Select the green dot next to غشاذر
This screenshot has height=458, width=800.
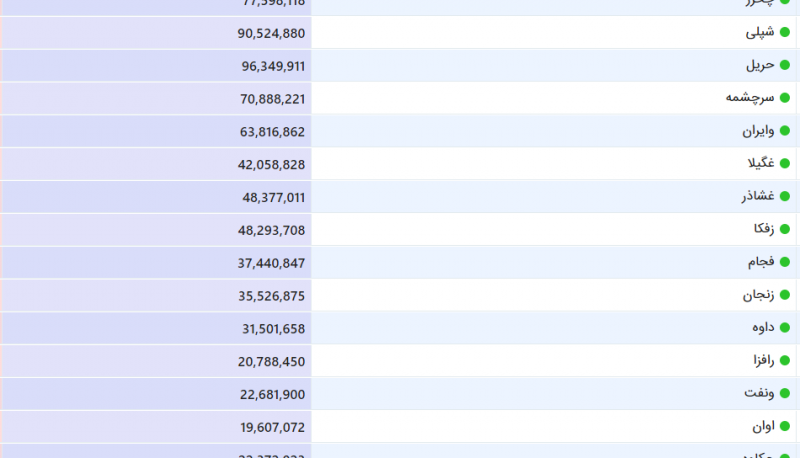pos(785,197)
